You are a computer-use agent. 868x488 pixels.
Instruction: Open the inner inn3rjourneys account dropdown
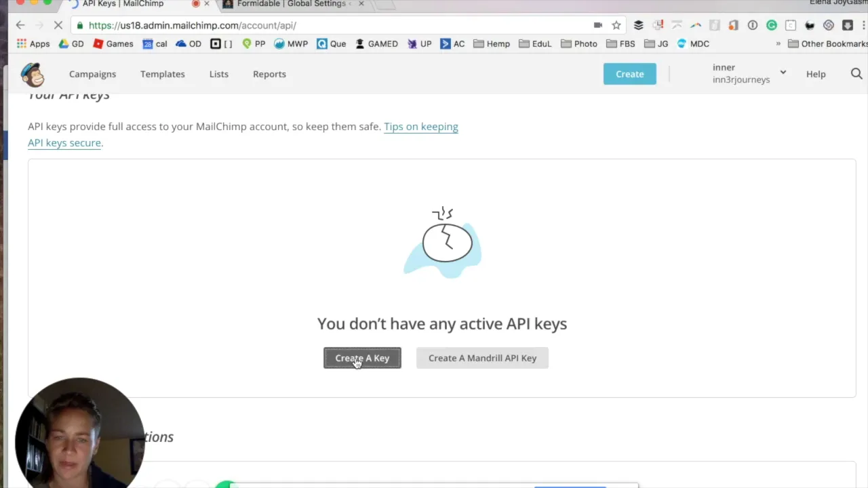(x=749, y=73)
